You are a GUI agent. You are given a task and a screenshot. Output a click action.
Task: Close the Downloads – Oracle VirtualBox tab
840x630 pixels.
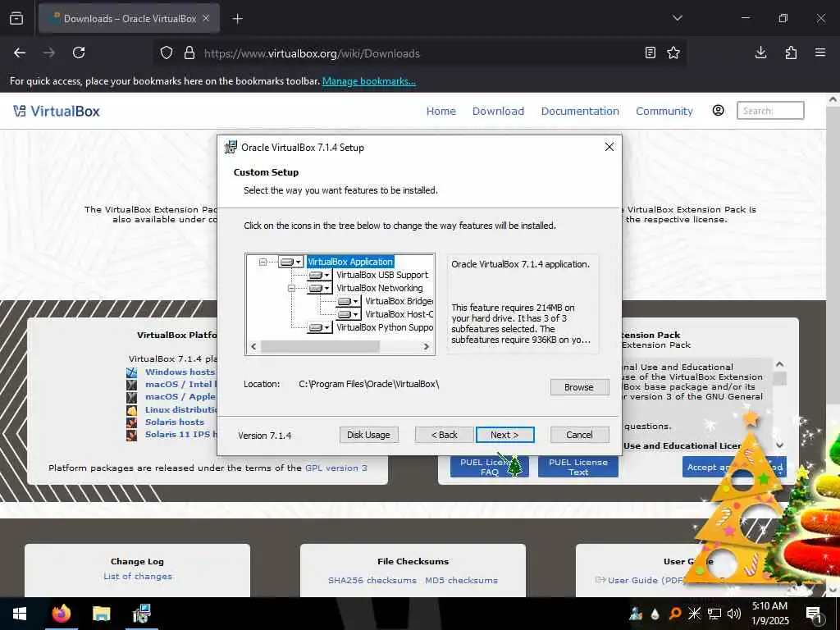click(x=206, y=18)
